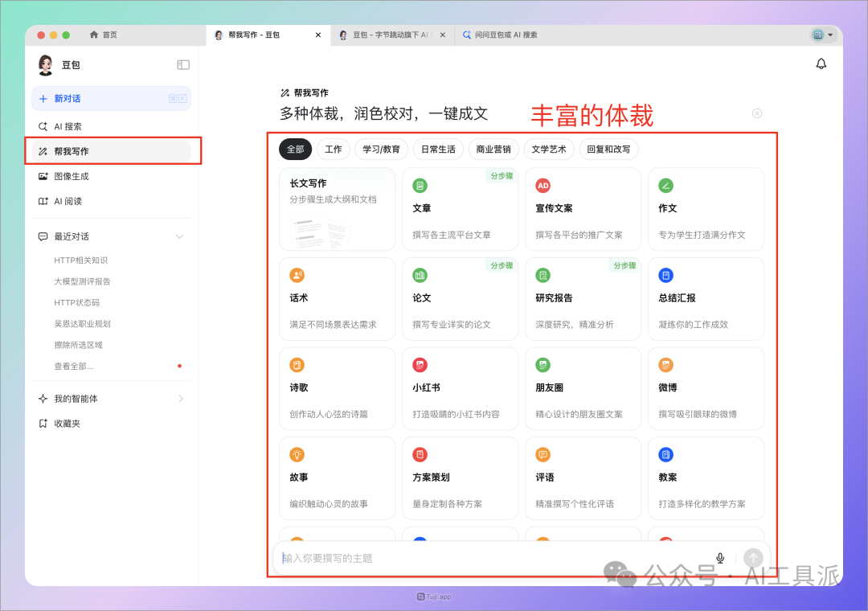Switch to the 首页 tab
This screenshot has height=611, width=868.
point(104,35)
